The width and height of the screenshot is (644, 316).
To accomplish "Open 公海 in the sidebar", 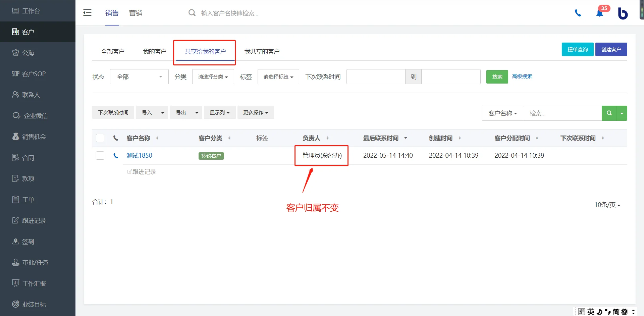I will click(x=38, y=53).
